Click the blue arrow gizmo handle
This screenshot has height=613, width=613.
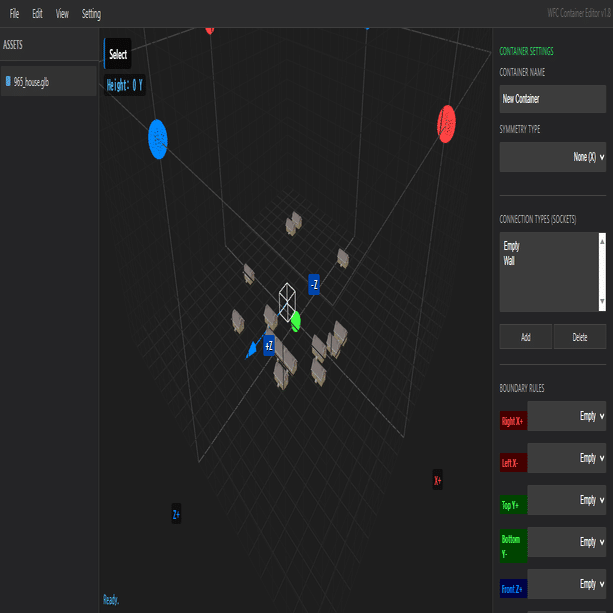point(251,349)
